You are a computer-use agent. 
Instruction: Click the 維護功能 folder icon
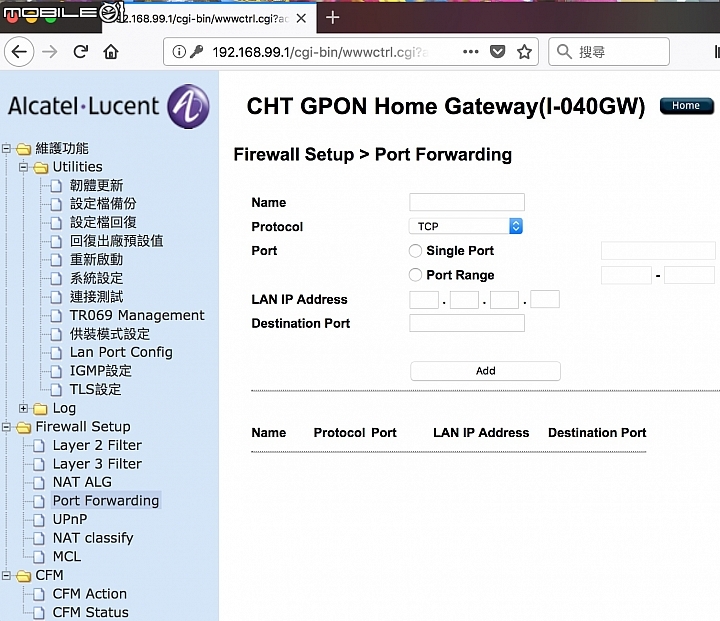click(23, 149)
